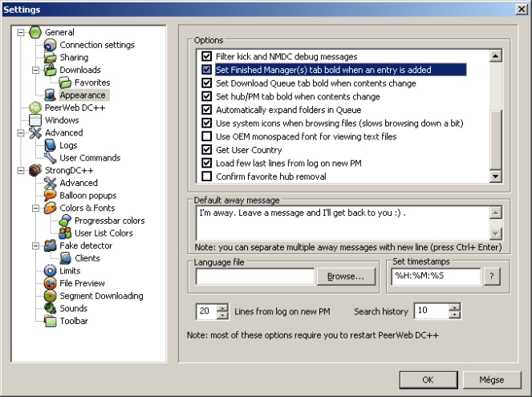Click the PeerWeb DC++ globe icon

coord(35,107)
